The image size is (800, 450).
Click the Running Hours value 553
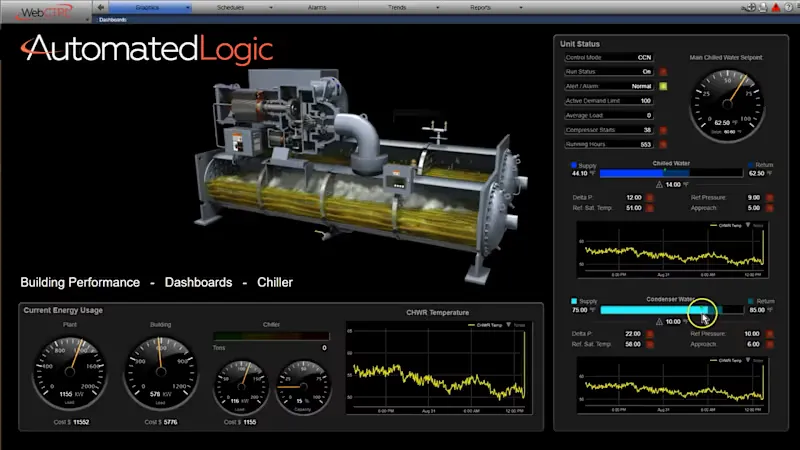[x=646, y=144]
